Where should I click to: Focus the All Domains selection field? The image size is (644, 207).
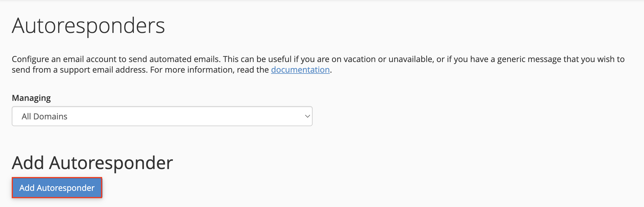(162, 116)
